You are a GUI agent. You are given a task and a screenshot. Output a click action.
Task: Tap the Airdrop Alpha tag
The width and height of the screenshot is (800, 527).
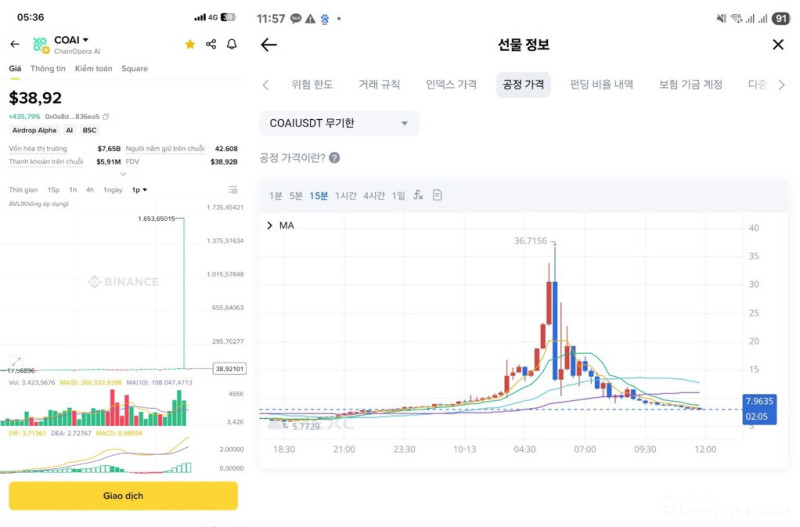click(x=35, y=130)
